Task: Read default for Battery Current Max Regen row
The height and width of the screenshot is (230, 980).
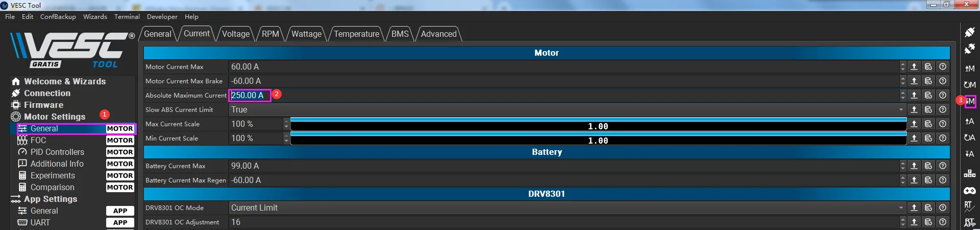Action: 928,180
